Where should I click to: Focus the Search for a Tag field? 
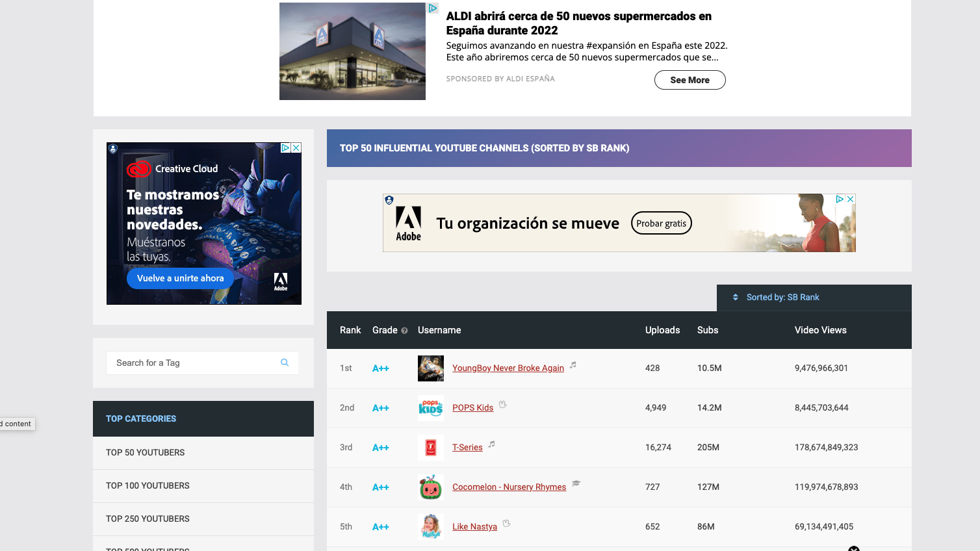(202, 363)
